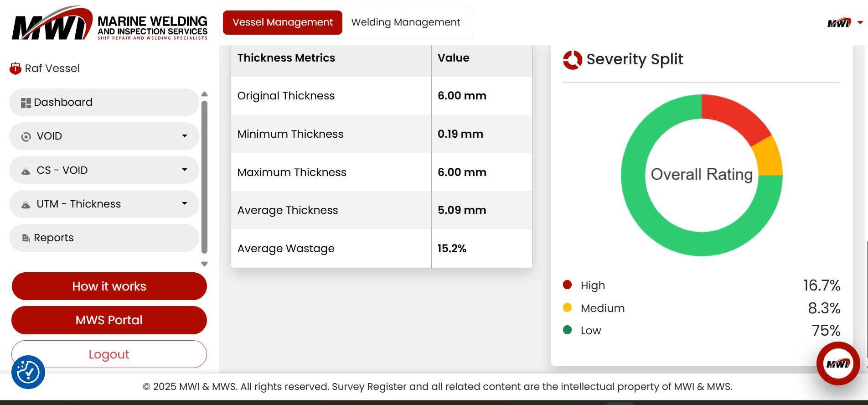Click the Reports document icon
Image resolution: width=868 pixels, height=405 pixels.
pos(26,238)
